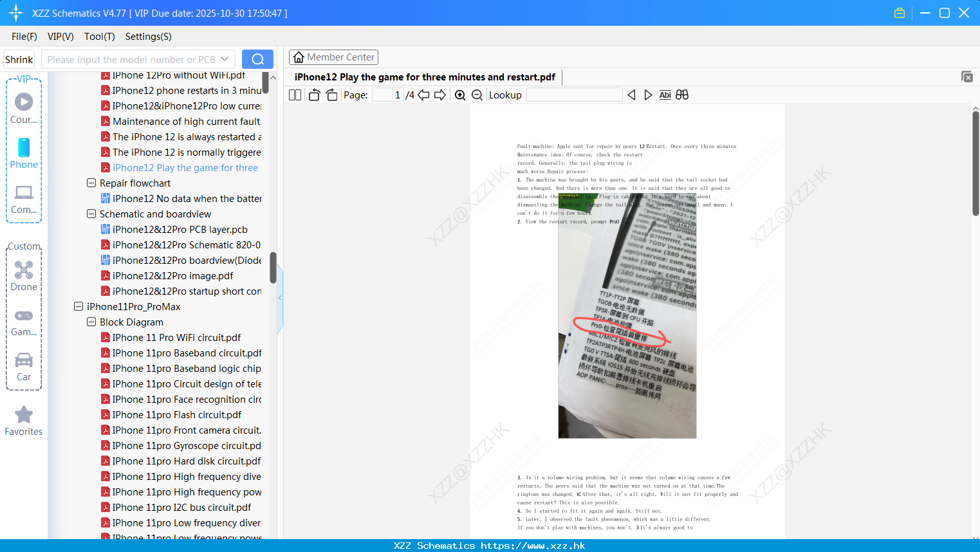This screenshot has width=980, height=552.
Task: Click the Shrink button
Action: (x=19, y=59)
